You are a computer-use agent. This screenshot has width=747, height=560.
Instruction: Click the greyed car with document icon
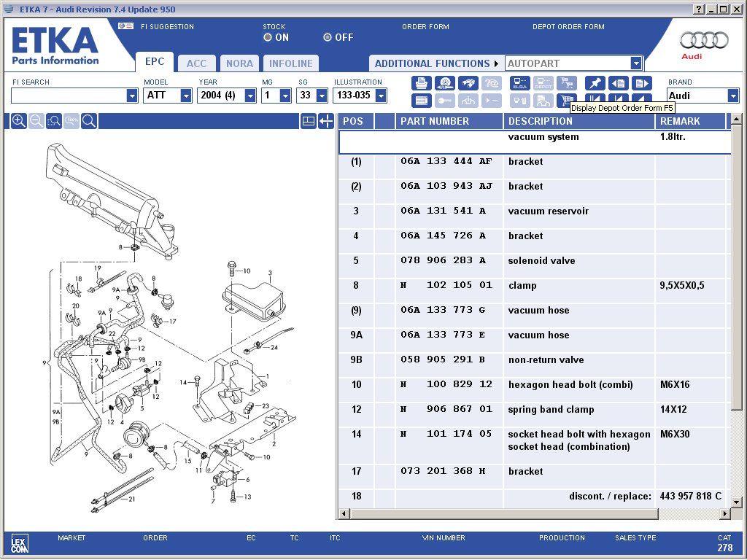pos(543,101)
